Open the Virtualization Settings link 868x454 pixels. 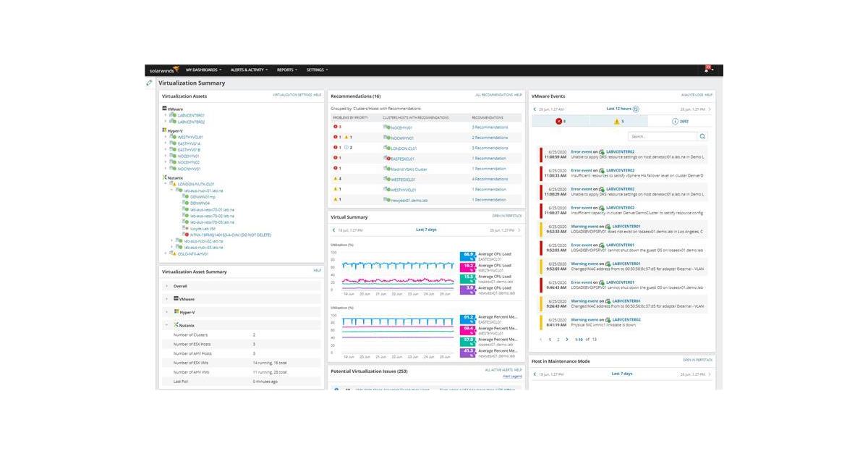point(292,95)
